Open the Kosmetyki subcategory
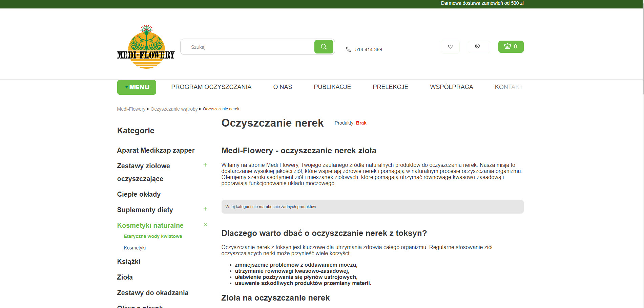644x308 pixels. [x=134, y=248]
